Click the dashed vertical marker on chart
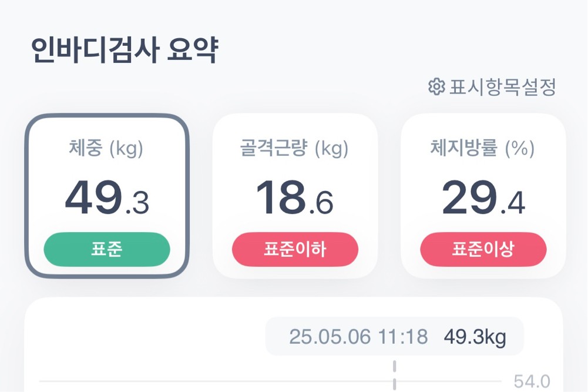Viewport: 588px width, 392px height. pos(395,375)
